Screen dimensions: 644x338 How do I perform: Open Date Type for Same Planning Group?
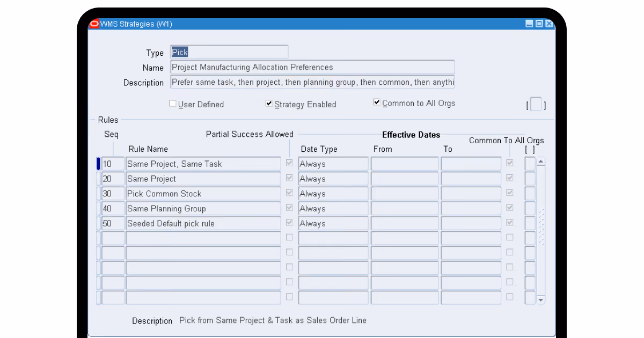(333, 208)
